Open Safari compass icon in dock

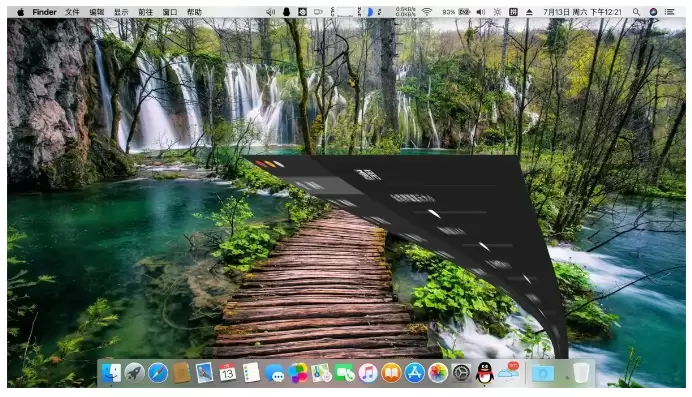(158, 373)
